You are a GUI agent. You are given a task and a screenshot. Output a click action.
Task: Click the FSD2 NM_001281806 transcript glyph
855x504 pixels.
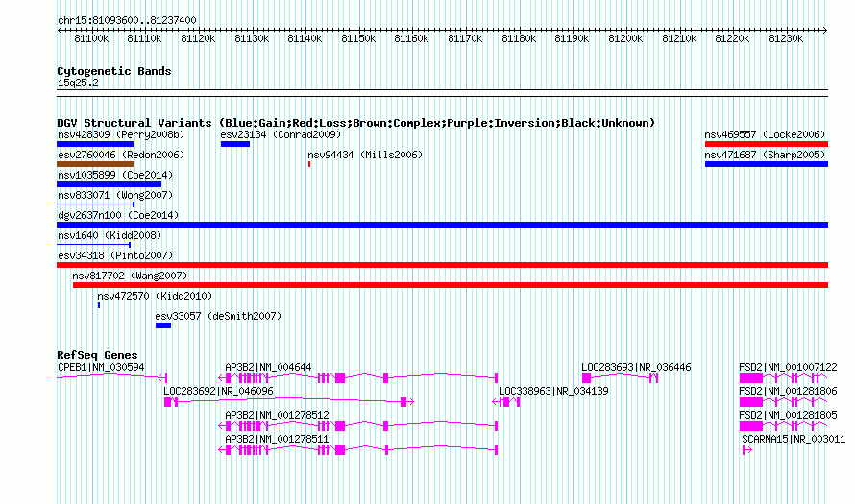point(783,402)
